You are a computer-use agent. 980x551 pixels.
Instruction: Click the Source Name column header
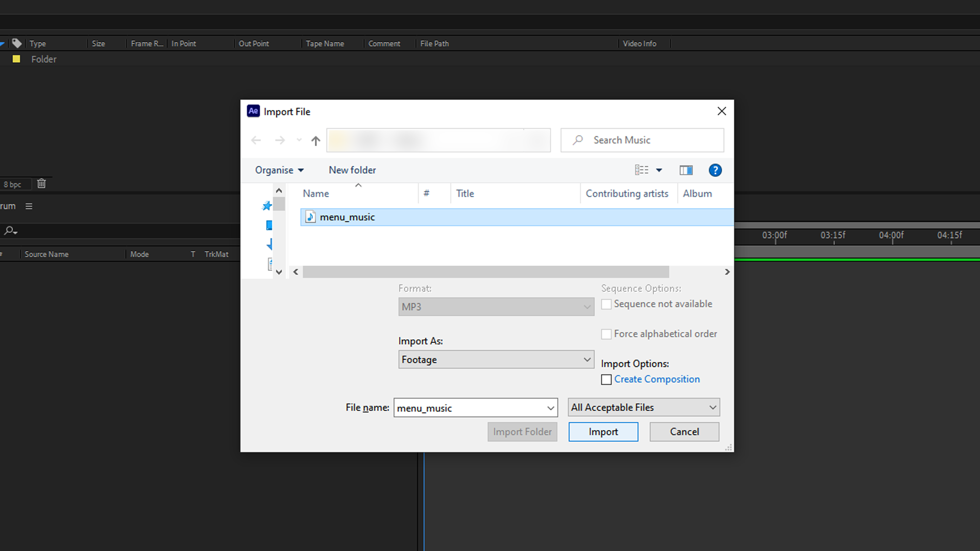click(x=46, y=254)
